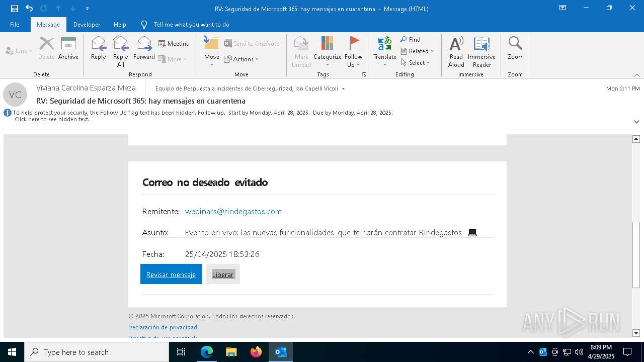644x362 pixels.
Task: Translate the message
Action: tap(385, 51)
